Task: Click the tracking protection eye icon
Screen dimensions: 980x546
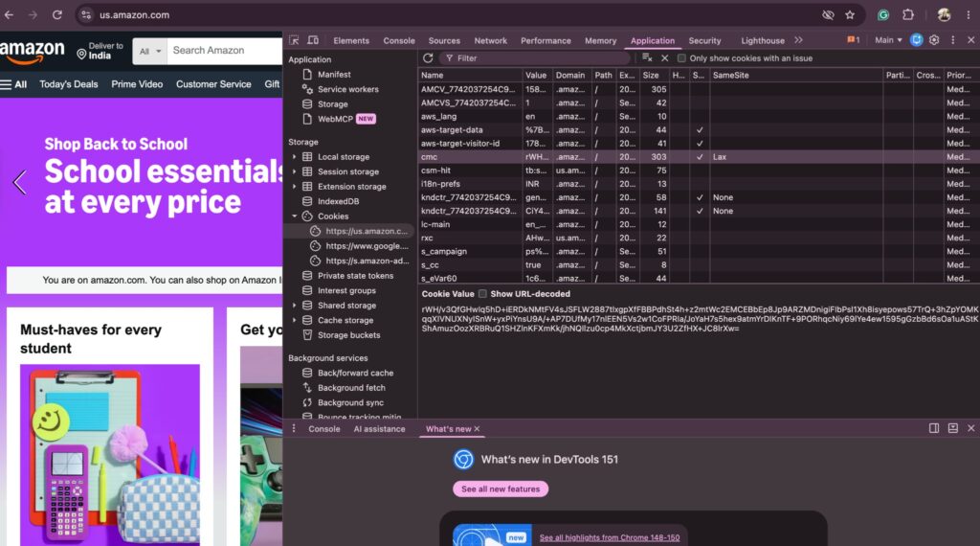Action: [828, 15]
